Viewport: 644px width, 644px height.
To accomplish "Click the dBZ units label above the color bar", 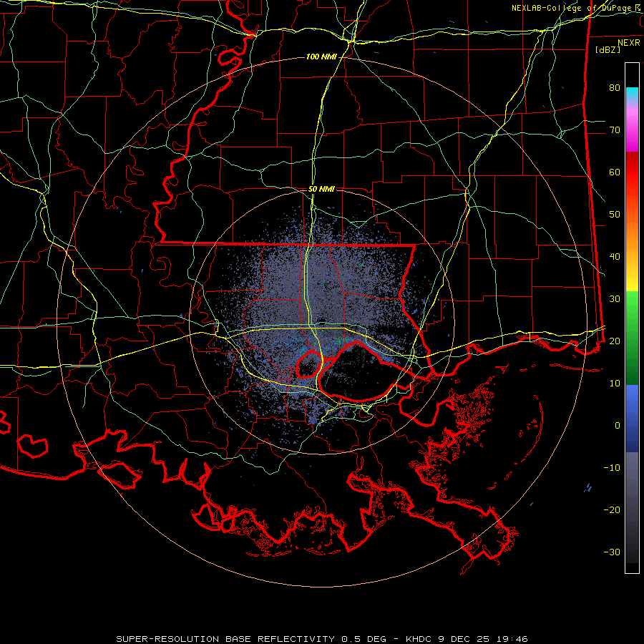I will coord(608,49).
